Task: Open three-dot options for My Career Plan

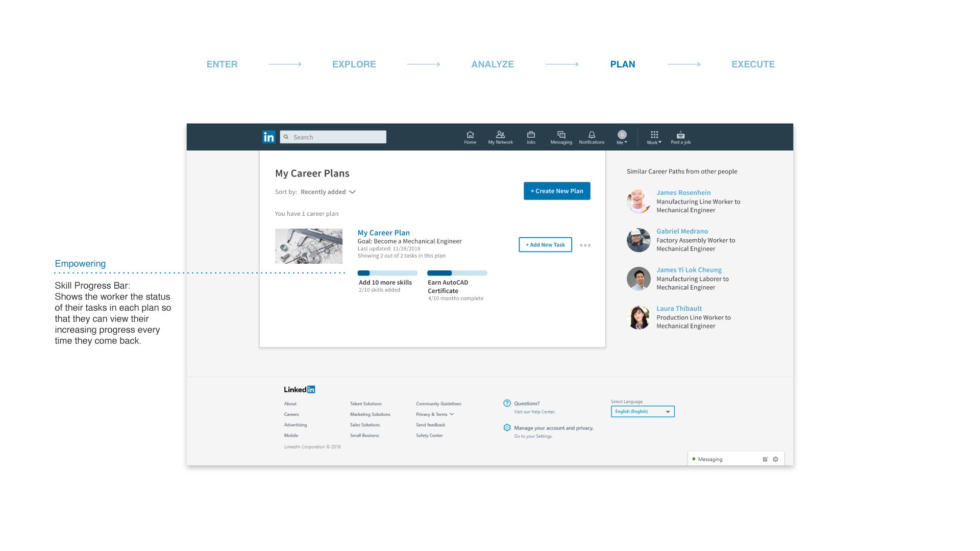Action: click(585, 245)
